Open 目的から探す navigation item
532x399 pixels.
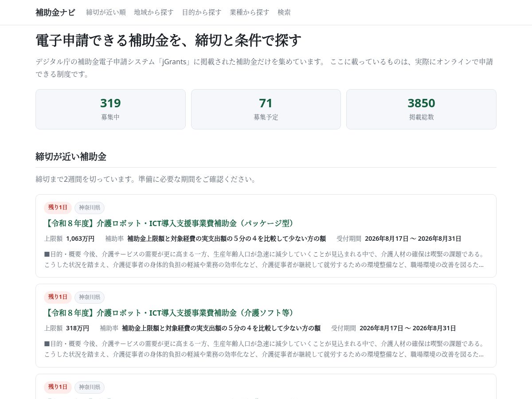[202, 12]
